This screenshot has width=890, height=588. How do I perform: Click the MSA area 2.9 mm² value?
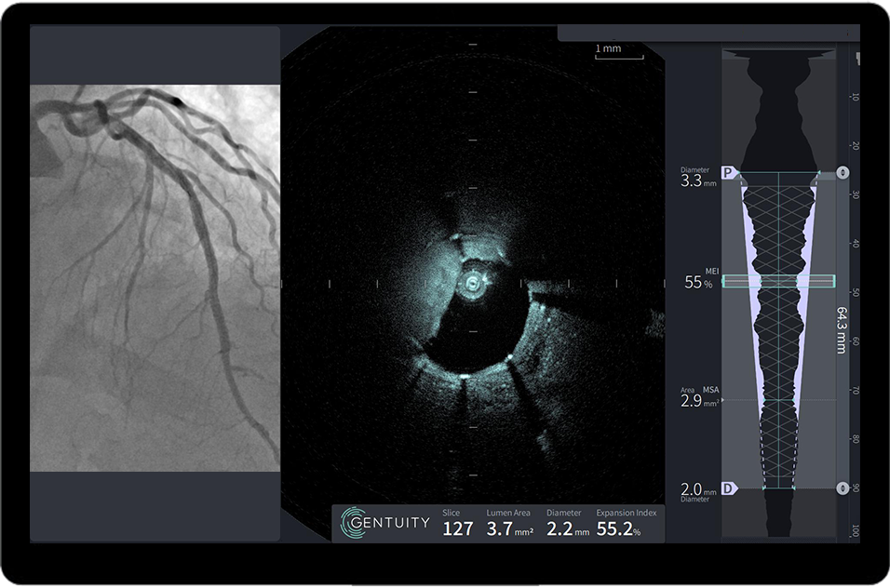(697, 402)
